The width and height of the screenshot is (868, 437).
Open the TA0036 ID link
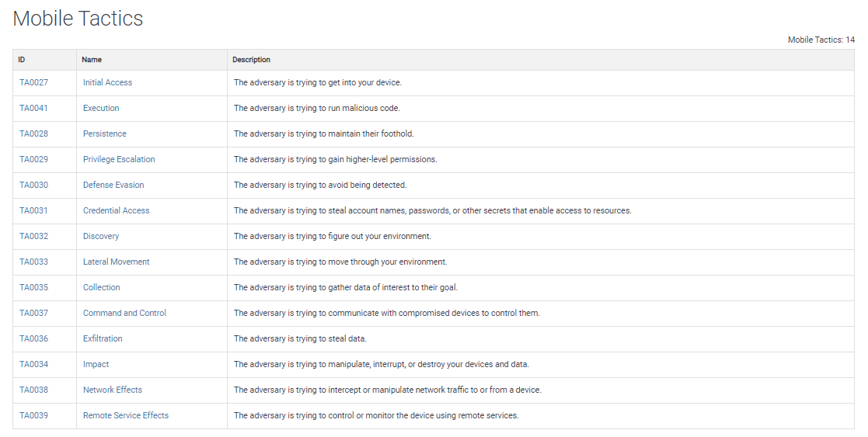(x=33, y=338)
